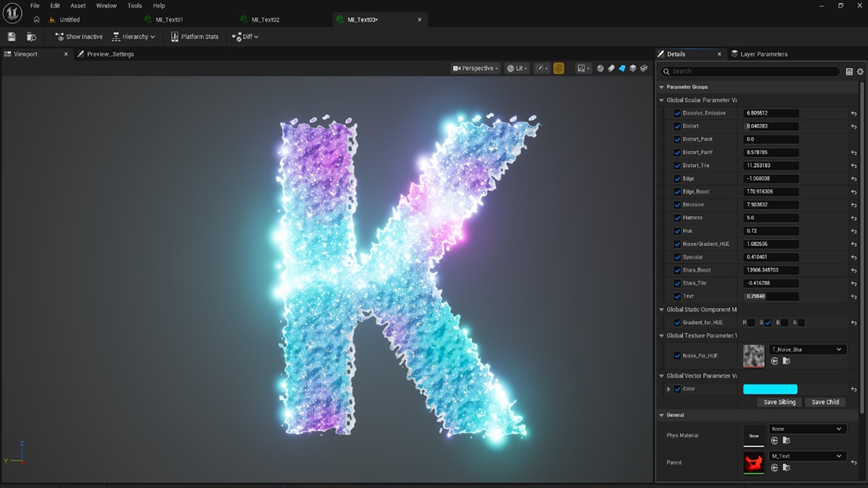Click the Distort_Tile value field
This screenshot has height=488, width=868.
coord(771,165)
